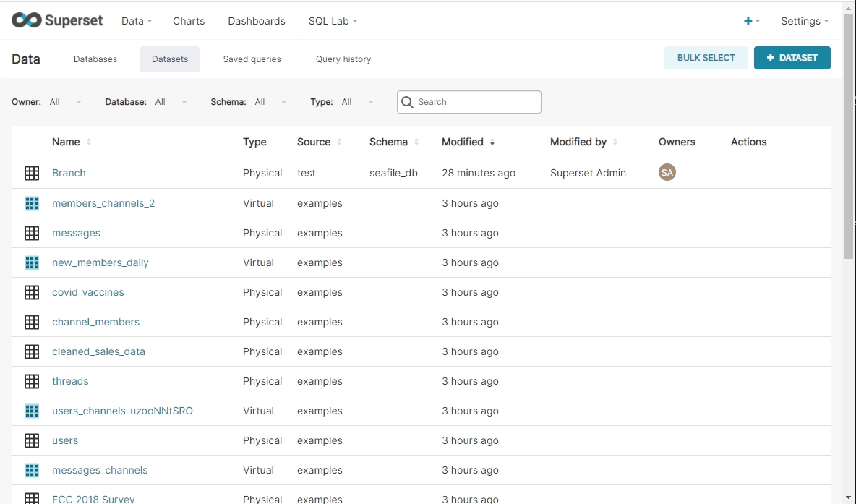Click the virtual dataset icon beside members_channels_2
The height and width of the screenshot is (504, 856).
coord(32,203)
